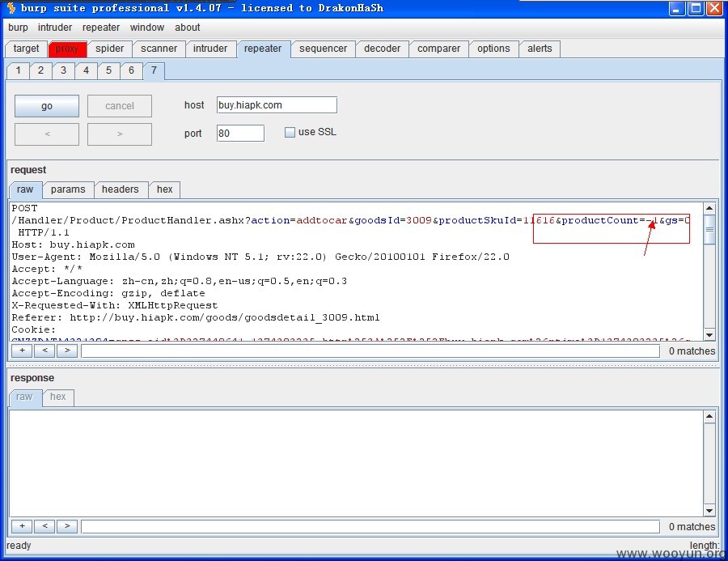Switch to the options tab

[493, 49]
